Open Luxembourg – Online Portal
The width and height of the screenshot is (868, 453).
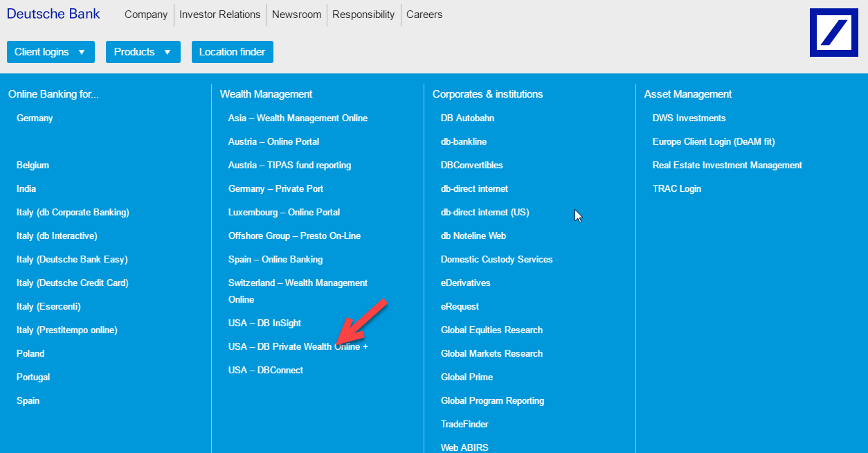284,212
